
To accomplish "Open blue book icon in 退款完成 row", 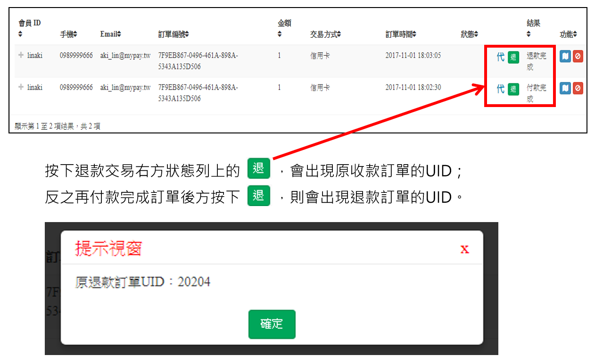I will (x=565, y=57).
